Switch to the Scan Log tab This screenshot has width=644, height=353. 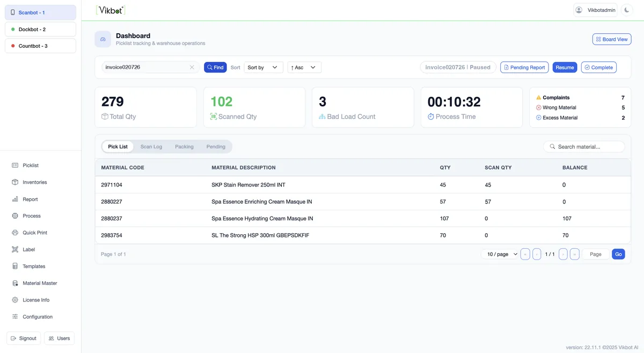[151, 147]
